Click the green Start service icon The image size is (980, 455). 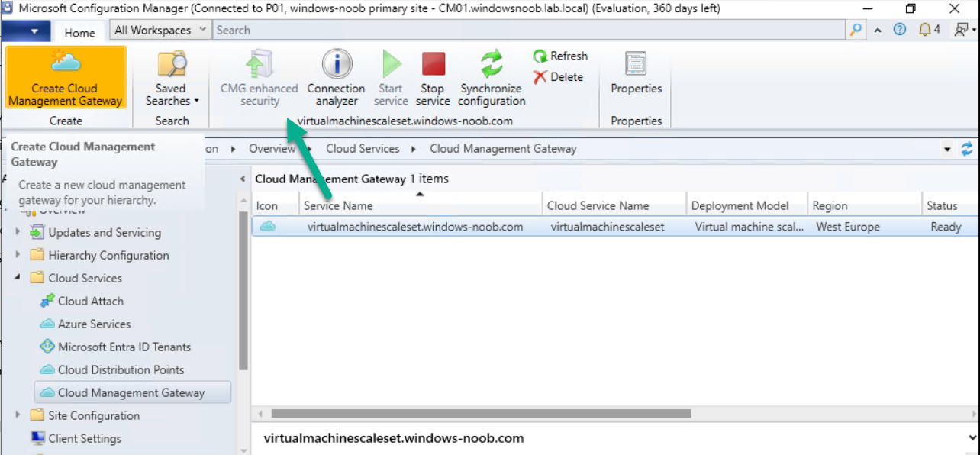pyautogui.click(x=392, y=64)
